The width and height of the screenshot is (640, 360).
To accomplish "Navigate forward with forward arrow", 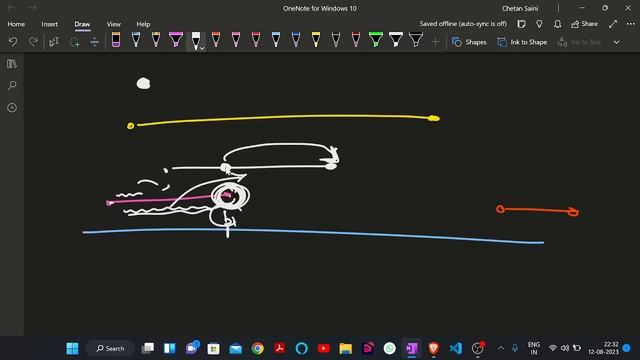I will tap(33, 8).
